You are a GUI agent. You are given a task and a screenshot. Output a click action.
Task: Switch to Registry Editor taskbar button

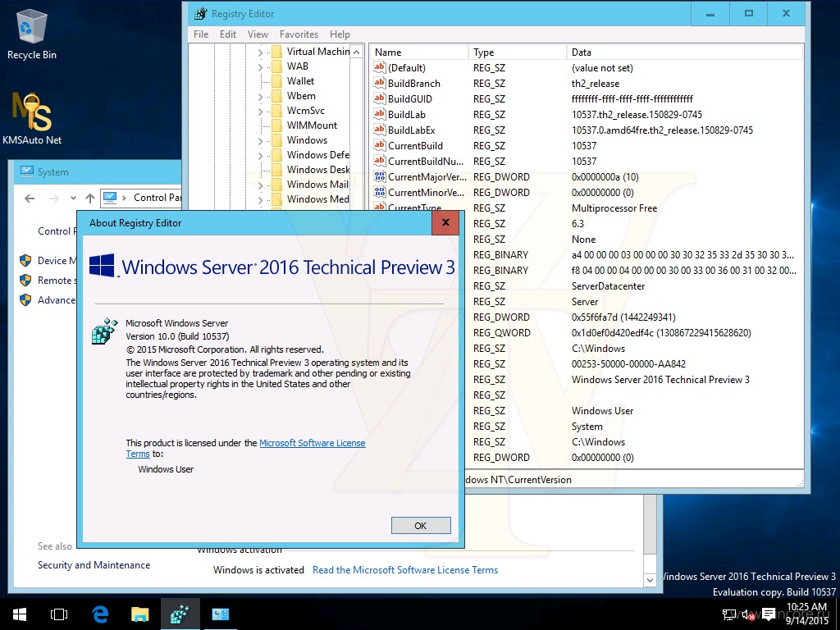coord(180,614)
